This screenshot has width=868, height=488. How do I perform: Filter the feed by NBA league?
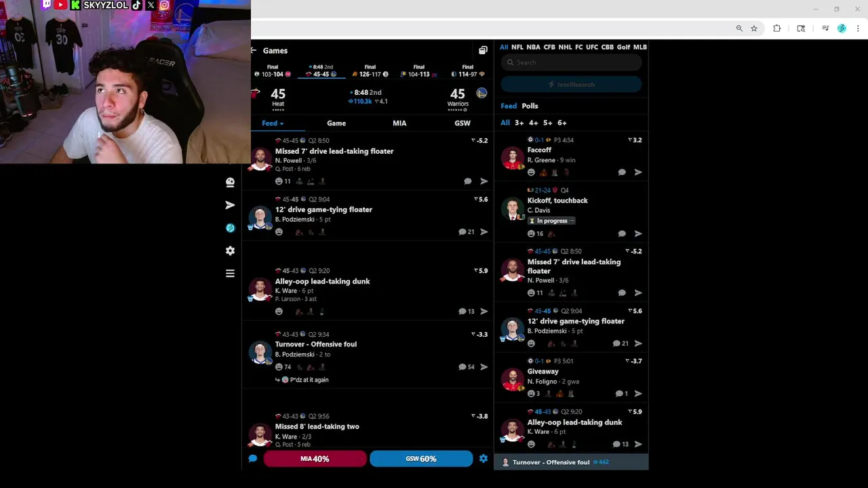pos(534,47)
